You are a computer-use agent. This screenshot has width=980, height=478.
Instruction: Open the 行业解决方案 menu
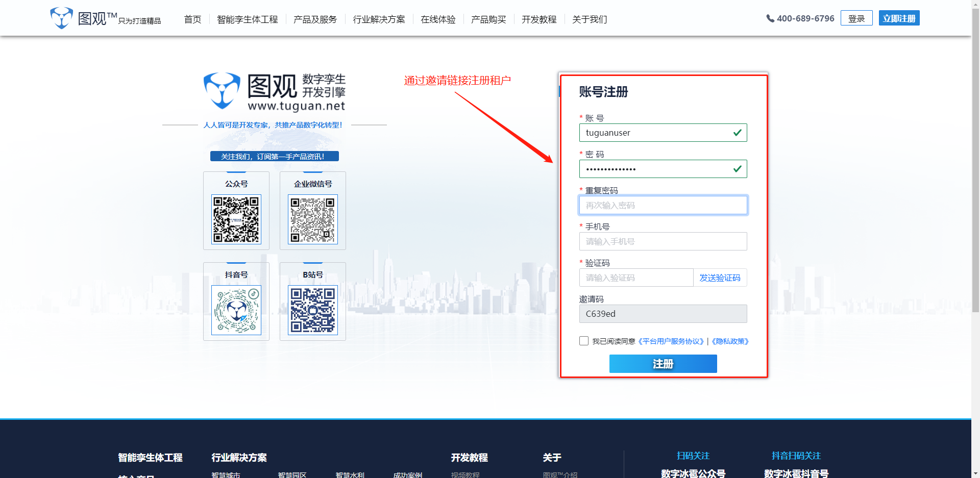pos(379,19)
